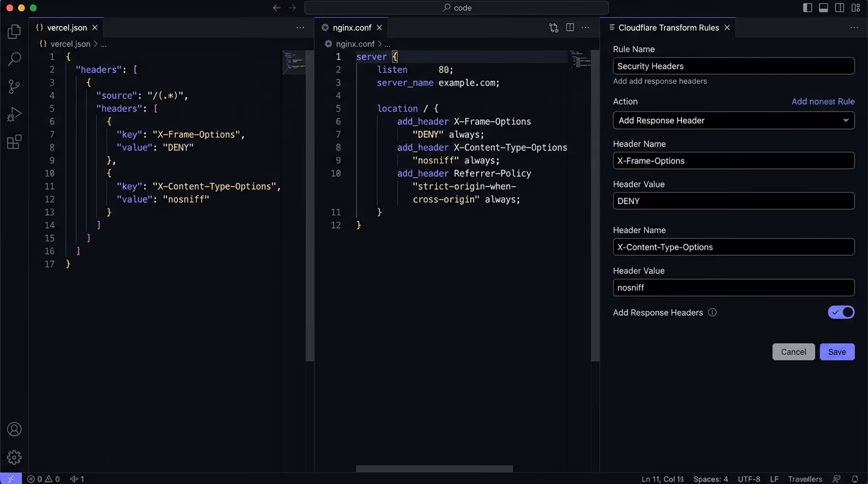Screen dimensions: 868x484
Task: Go forward using the navigation arrow
Action: [x=292, y=8]
